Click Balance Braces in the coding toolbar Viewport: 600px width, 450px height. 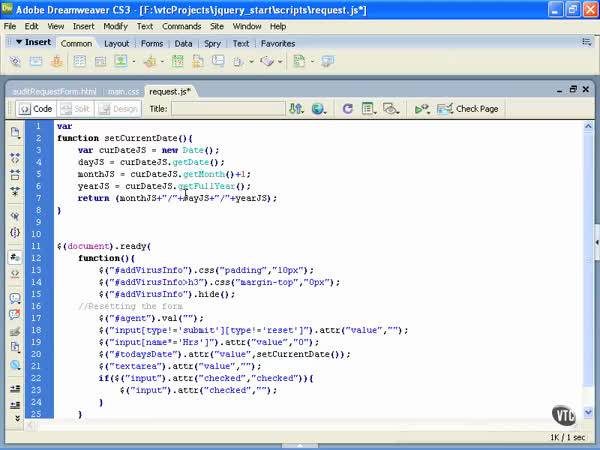(x=15, y=232)
